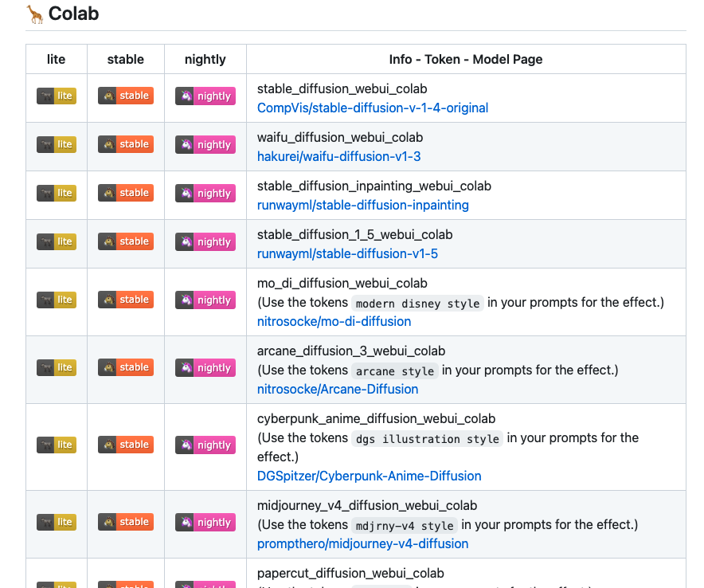Screen dimensions: 704x588
Task: Open stable badge in stable_diffusion_1_5_webui_colab row
Action: click(x=126, y=241)
